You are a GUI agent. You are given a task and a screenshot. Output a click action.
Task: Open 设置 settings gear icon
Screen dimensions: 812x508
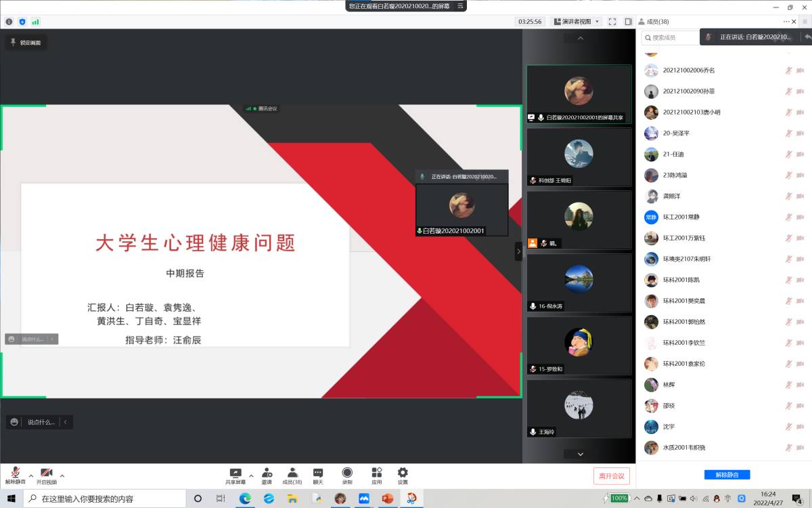point(403,474)
